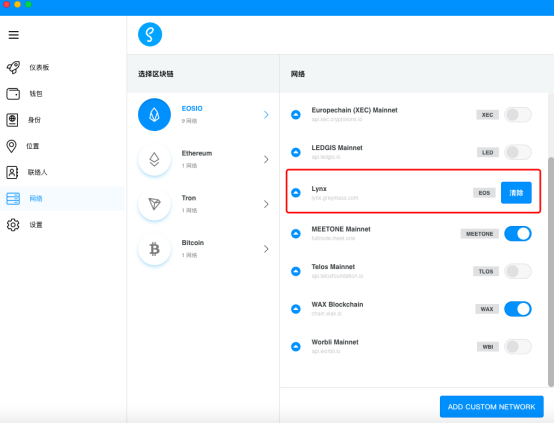554x423 pixels.
Task: Click the Scatter logo icon
Action: pyautogui.click(x=150, y=35)
